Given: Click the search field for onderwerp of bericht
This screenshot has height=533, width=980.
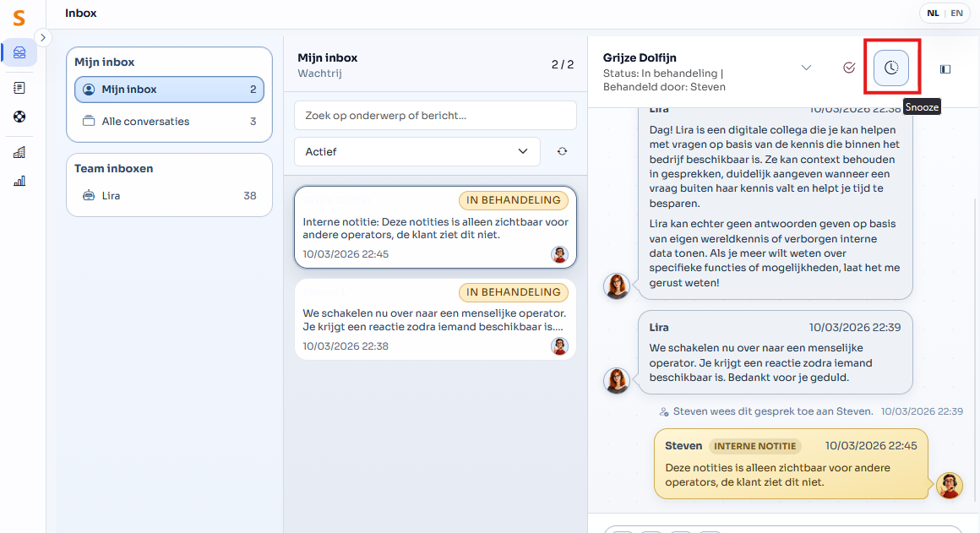Looking at the screenshot, I should point(434,115).
